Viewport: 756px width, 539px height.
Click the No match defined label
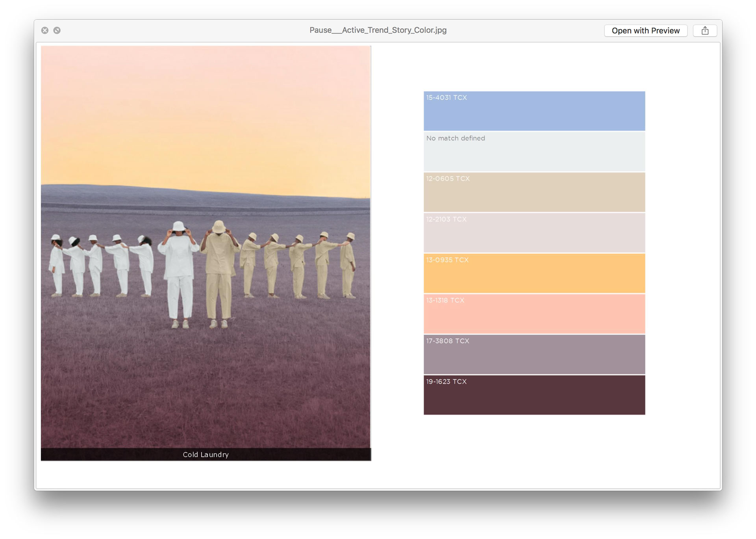click(456, 138)
